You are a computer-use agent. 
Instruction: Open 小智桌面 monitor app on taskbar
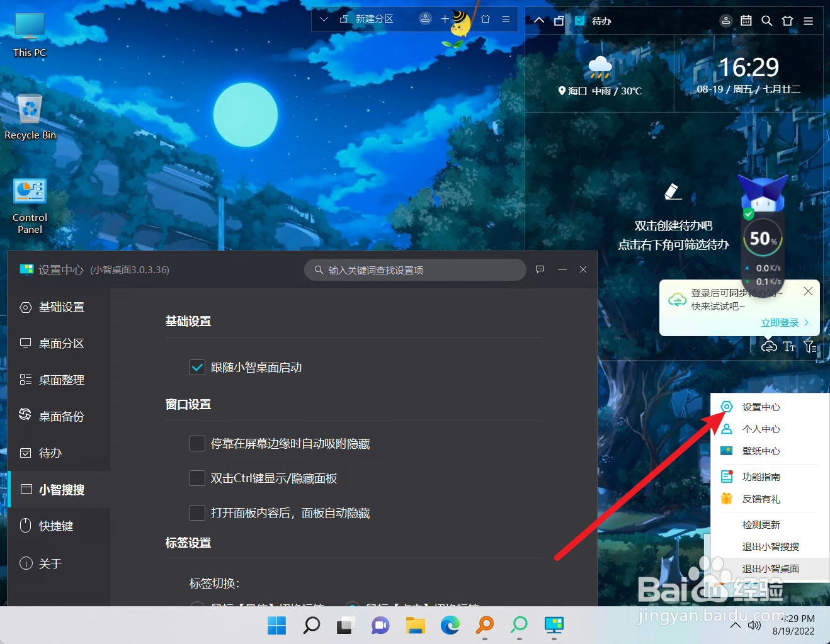click(554, 625)
